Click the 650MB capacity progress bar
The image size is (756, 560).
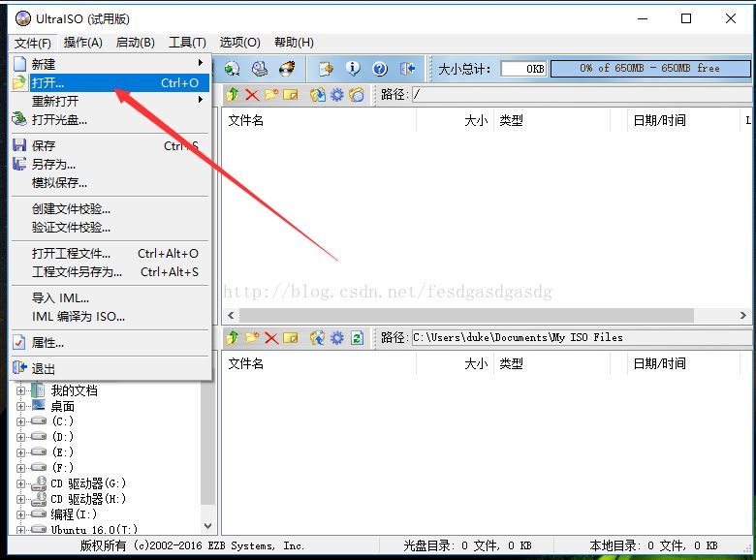649,69
